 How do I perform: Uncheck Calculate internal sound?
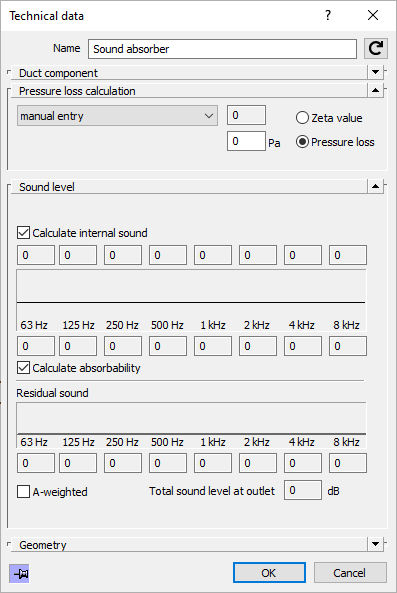[x=23, y=233]
